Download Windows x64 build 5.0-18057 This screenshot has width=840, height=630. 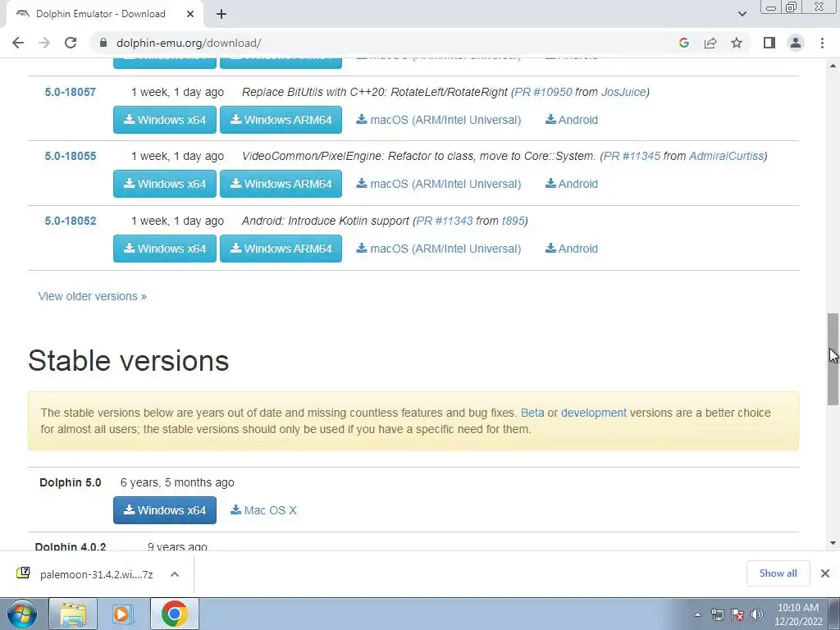[x=164, y=120]
